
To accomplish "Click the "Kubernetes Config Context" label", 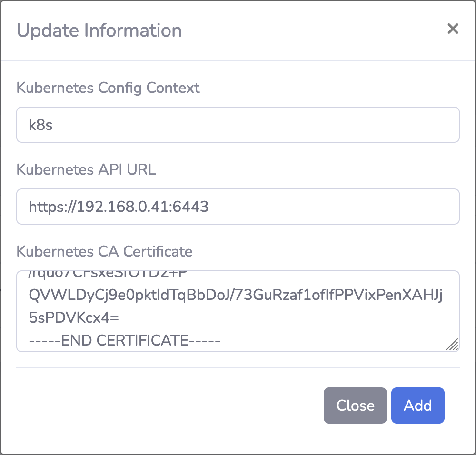I will pyautogui.click(x=108, y=88).
